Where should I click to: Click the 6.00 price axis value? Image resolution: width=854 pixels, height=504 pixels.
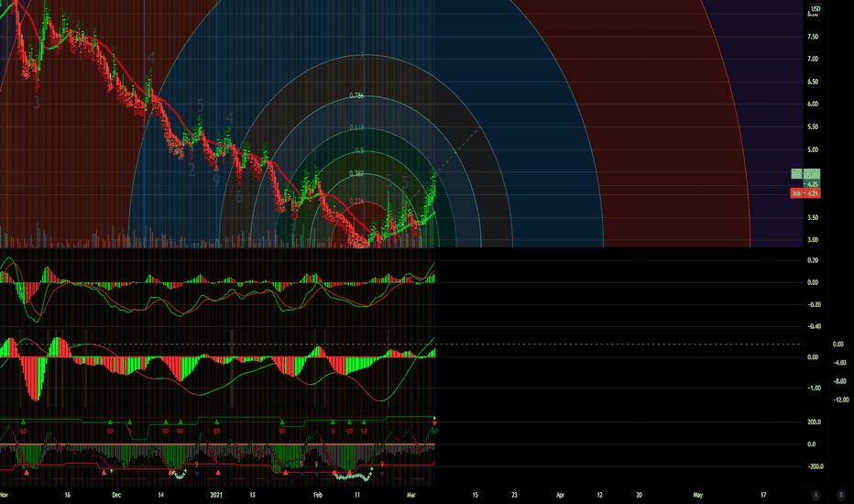(813, 104)
